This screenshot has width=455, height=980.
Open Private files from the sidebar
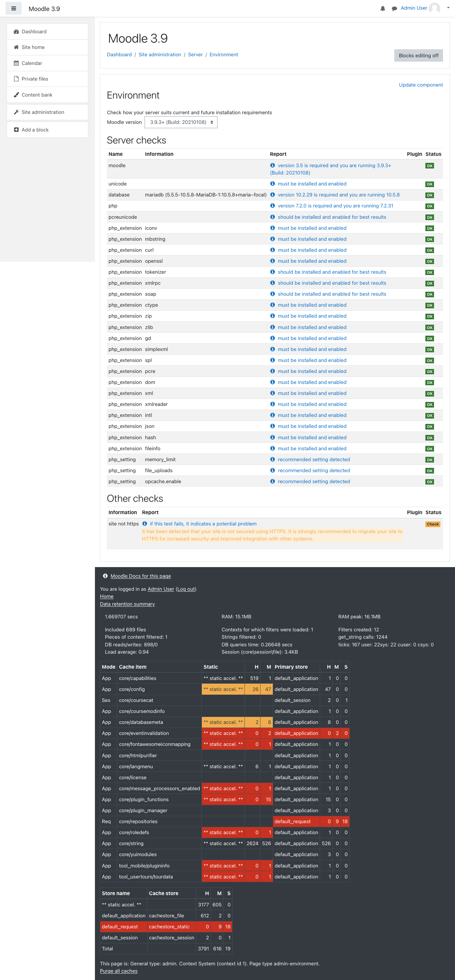tap(48, 79)
